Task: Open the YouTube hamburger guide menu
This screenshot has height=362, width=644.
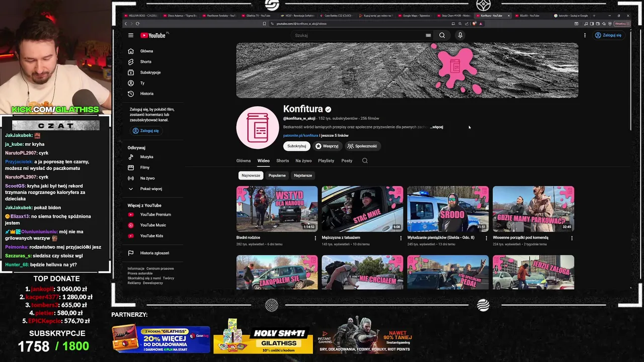Action: point(131,35)
